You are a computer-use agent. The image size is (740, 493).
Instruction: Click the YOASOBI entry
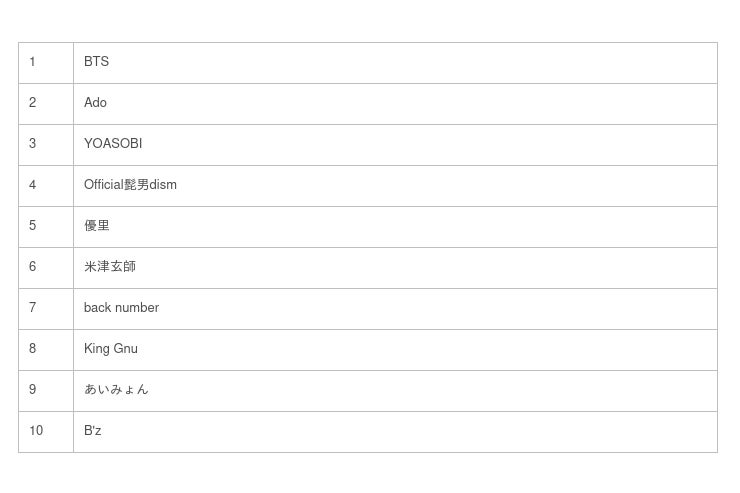(x=113, y=144)
